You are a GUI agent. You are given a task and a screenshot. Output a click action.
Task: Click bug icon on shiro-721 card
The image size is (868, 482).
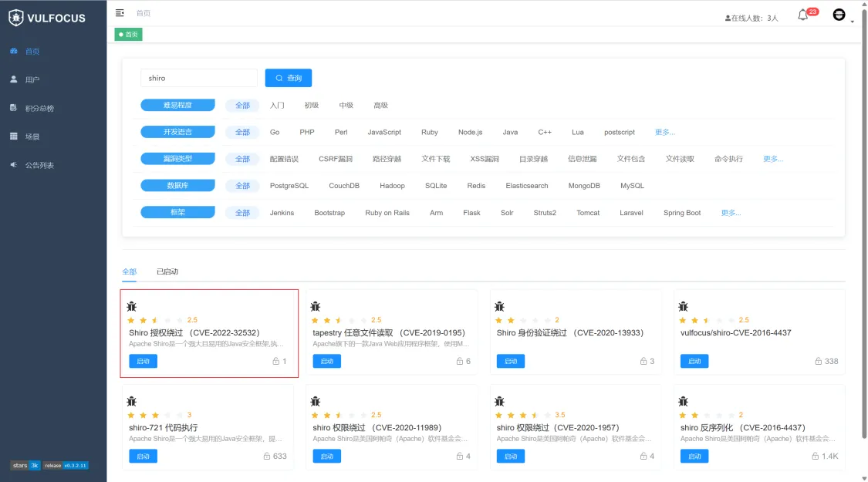click(x=132, y=401)
